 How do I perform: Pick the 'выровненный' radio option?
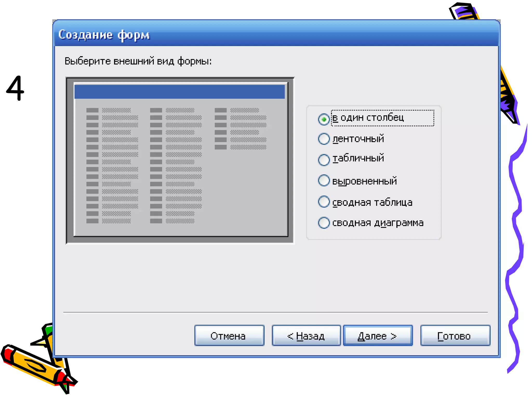pos(324,180)
